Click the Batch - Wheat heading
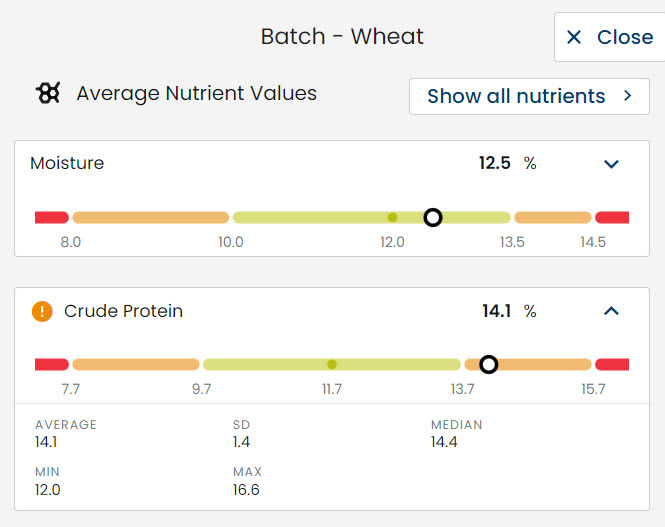This screenshot has width=665, height=527. [x=342, y=37]
